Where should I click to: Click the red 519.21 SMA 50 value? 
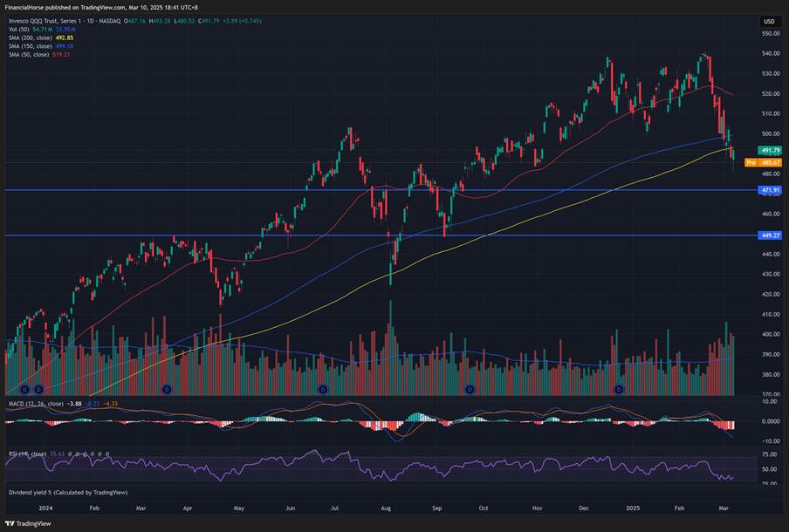(x=61, y=54)
